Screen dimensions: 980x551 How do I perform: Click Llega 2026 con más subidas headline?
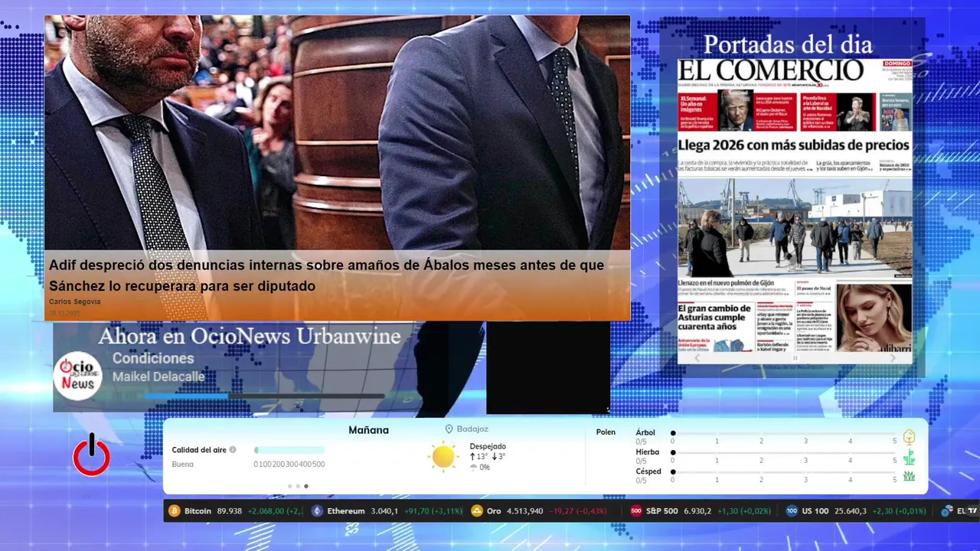(x=794, y=145)
